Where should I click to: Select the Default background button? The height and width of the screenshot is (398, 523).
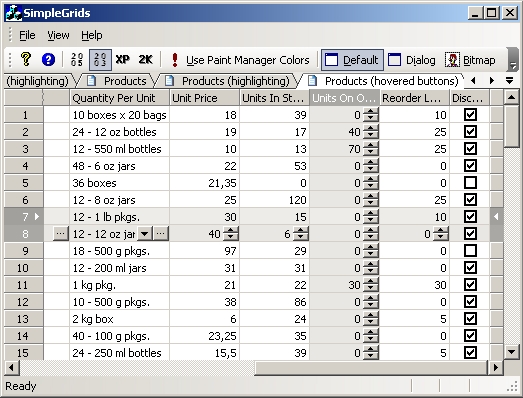[x=352, y=60]
